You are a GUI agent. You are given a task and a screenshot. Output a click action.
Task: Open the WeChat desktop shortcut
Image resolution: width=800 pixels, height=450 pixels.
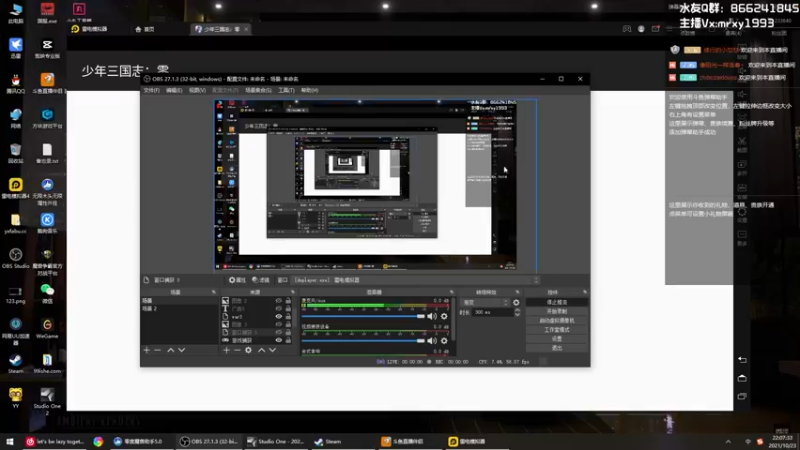click(x=47, y=293)
